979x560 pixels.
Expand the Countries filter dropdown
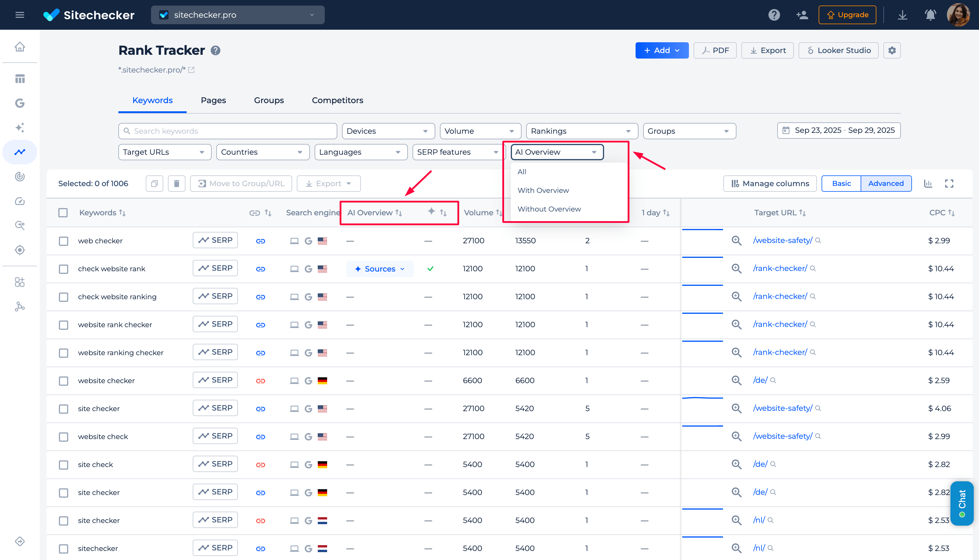point(263,152)
